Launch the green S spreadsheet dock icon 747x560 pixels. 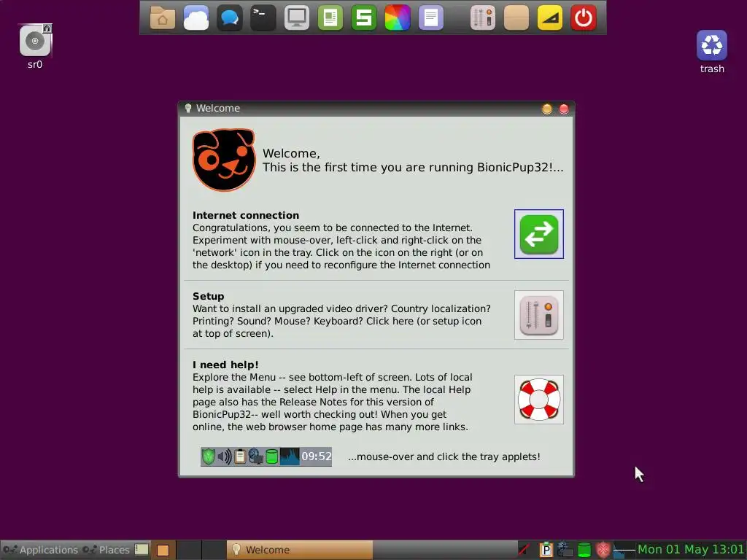[363, 18]
